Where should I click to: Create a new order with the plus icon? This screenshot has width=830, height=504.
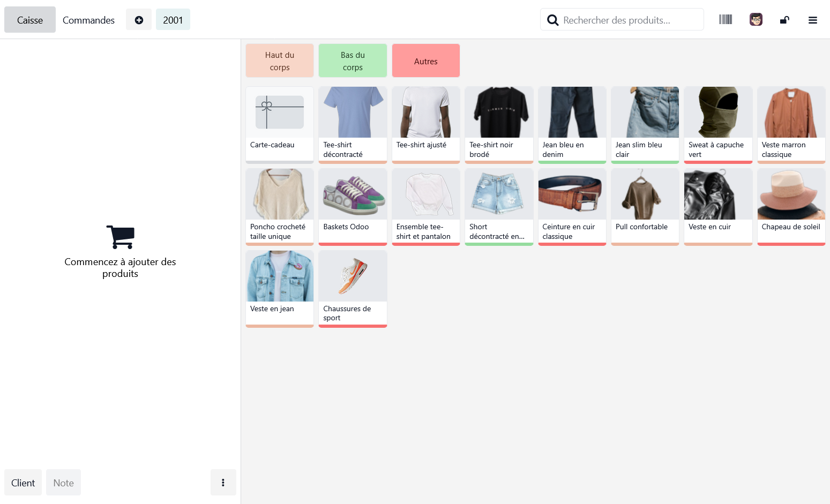(139, 19)
